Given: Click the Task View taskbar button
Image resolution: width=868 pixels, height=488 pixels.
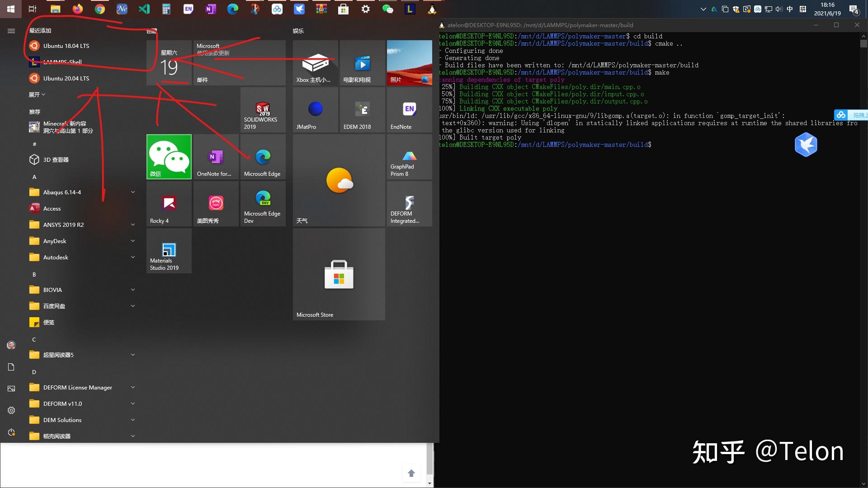Looking at the screenshot, I should tap(33, 9).
